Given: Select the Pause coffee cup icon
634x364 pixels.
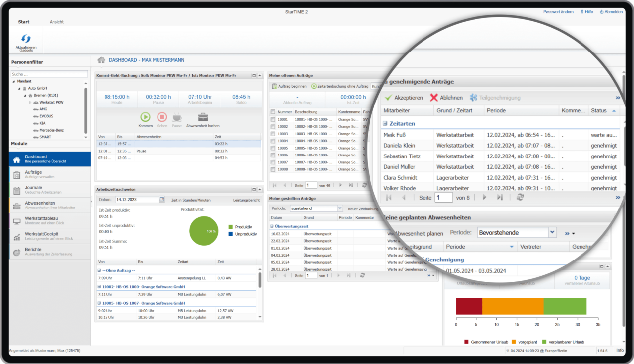Looking at the screenshot, I should click(x=178, y=117).
